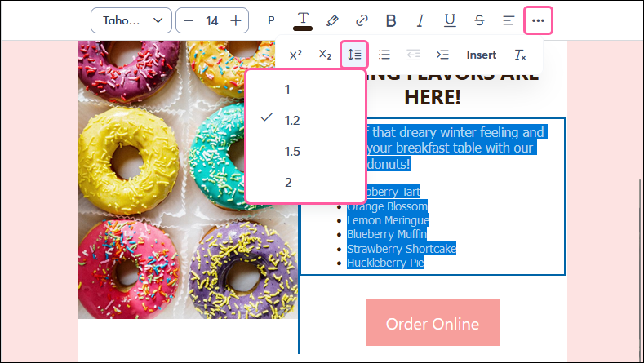Choose line spacing 1.5
Image resolution: width=644 pixels, height=363 pixels.
click(306, 152)
